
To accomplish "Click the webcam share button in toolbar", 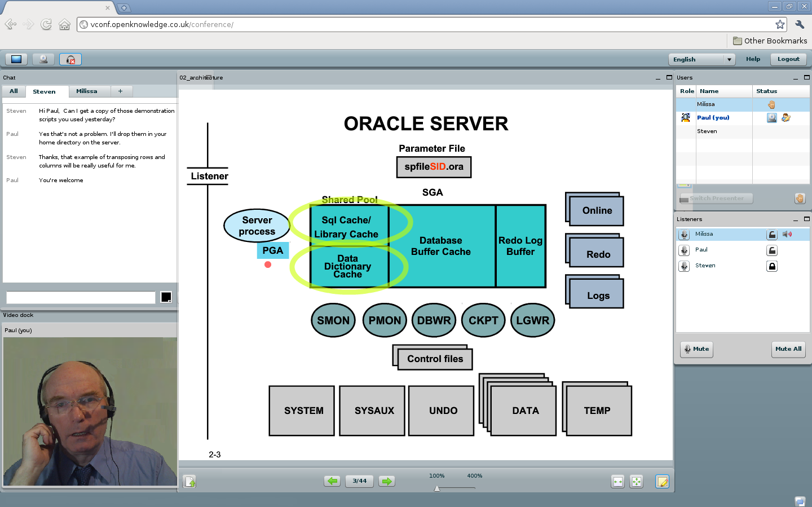I will coord(43,59).
